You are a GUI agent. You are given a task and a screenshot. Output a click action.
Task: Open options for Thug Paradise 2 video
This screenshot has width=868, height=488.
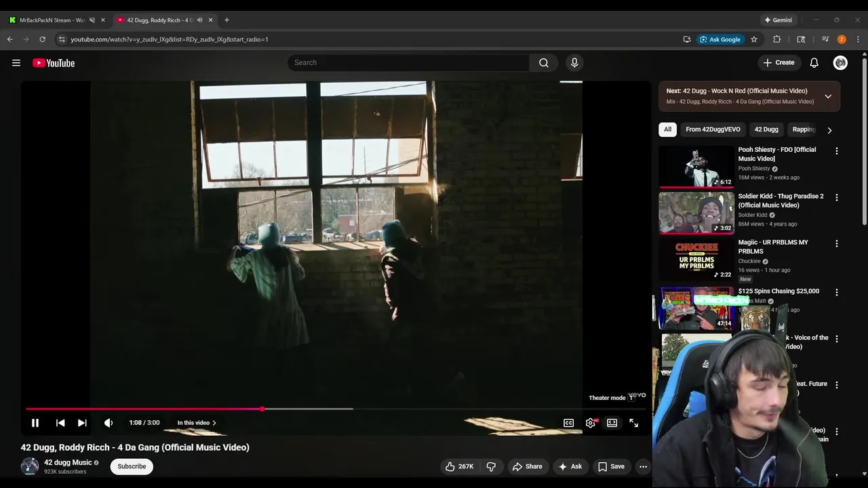[x=836, y=197]
